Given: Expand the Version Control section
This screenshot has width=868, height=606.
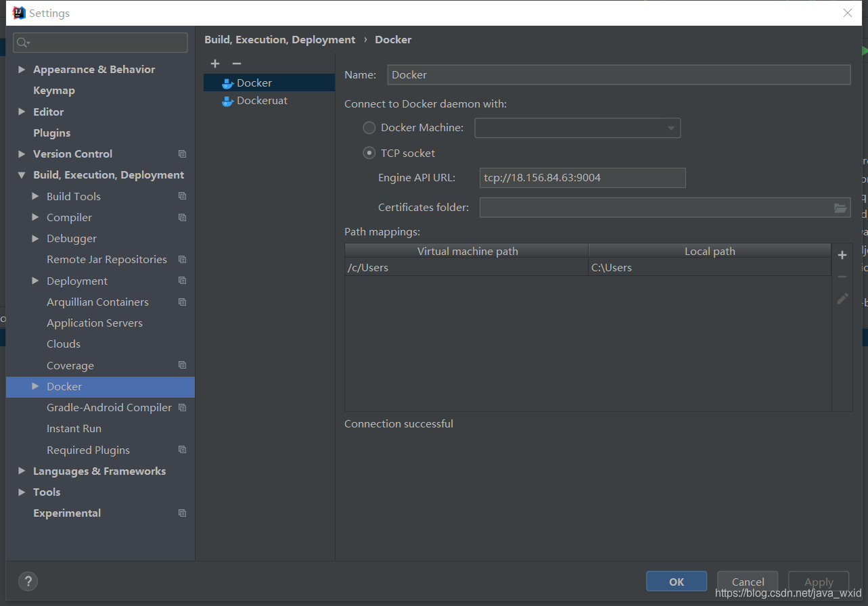Looking at the screenshot, I should pos(22,154).
